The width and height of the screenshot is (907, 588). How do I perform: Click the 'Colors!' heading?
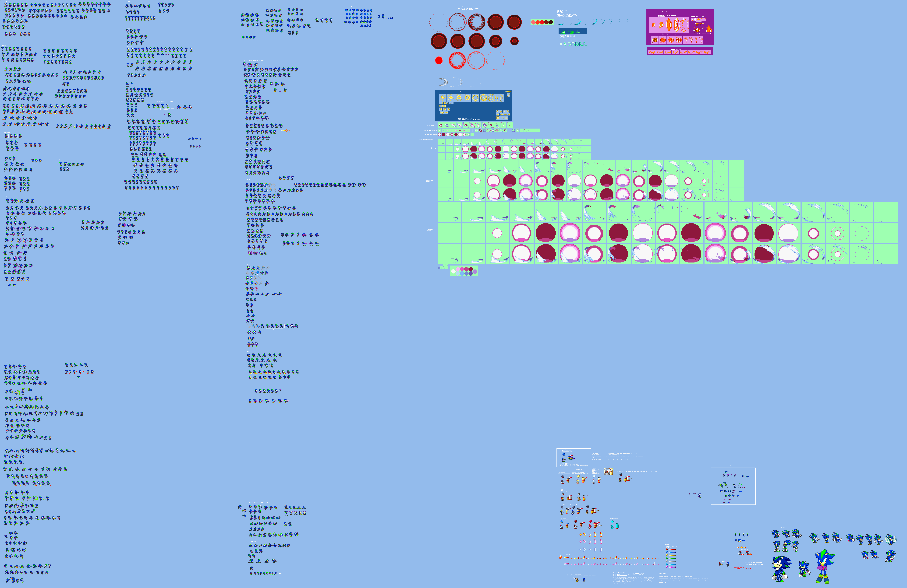[x=579, y=469]
